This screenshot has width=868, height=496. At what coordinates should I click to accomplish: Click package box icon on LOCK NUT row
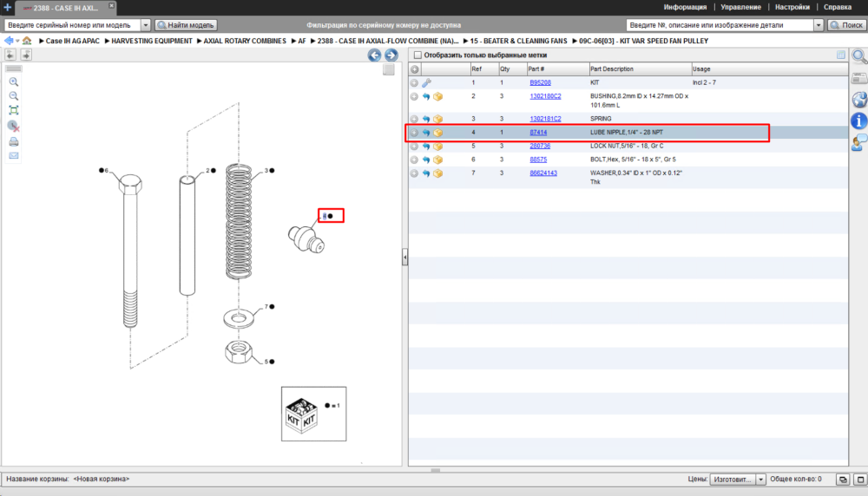(x=437, y=147)
